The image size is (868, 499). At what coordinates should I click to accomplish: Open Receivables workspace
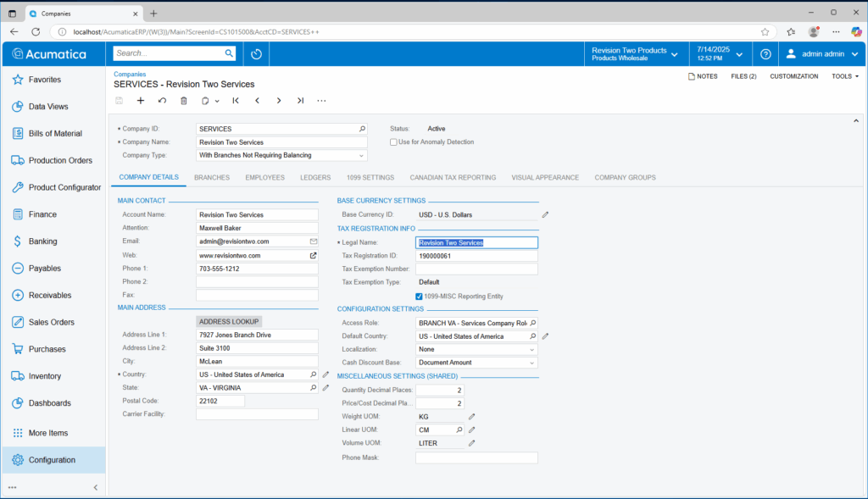(x=50, y=296)
